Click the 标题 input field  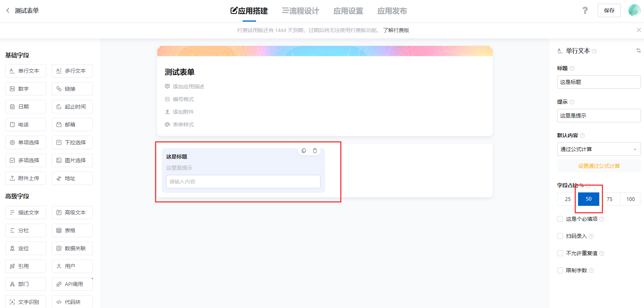point(599,82)
